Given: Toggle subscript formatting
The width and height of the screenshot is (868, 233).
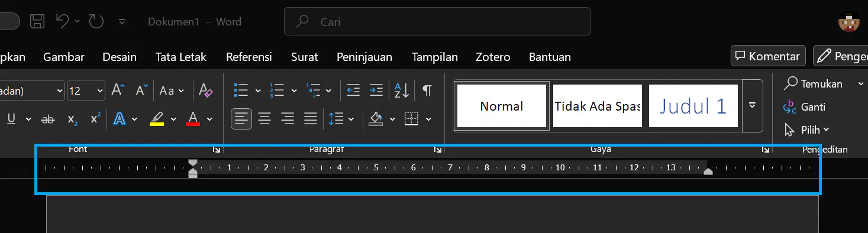Looking at the screenshot, I should [72, 119].
